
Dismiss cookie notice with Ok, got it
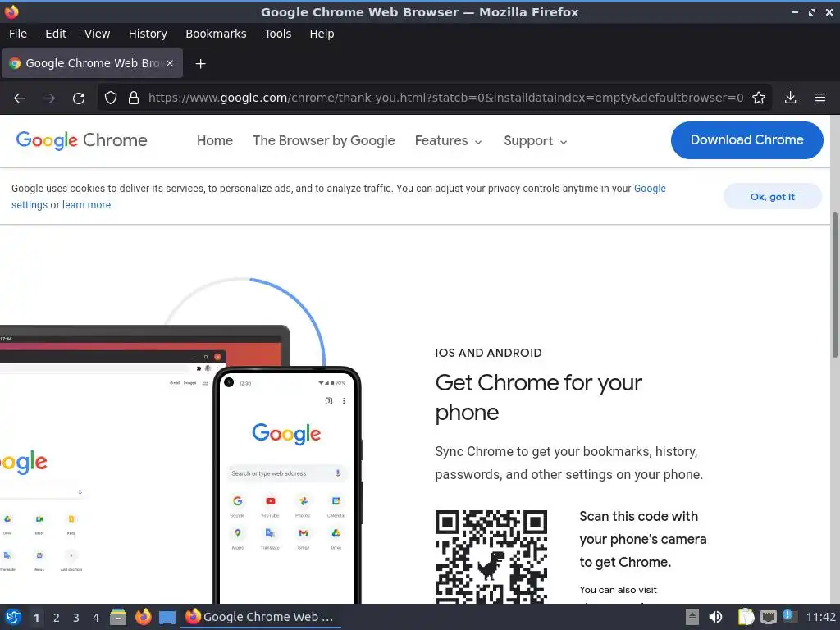(773, 197)
